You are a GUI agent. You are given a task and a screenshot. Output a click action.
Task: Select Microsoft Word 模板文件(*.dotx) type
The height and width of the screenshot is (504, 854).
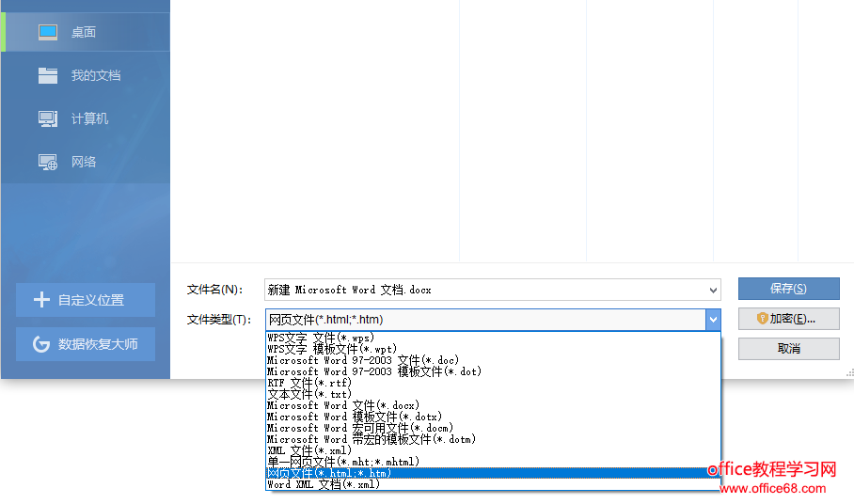point(493,417)
